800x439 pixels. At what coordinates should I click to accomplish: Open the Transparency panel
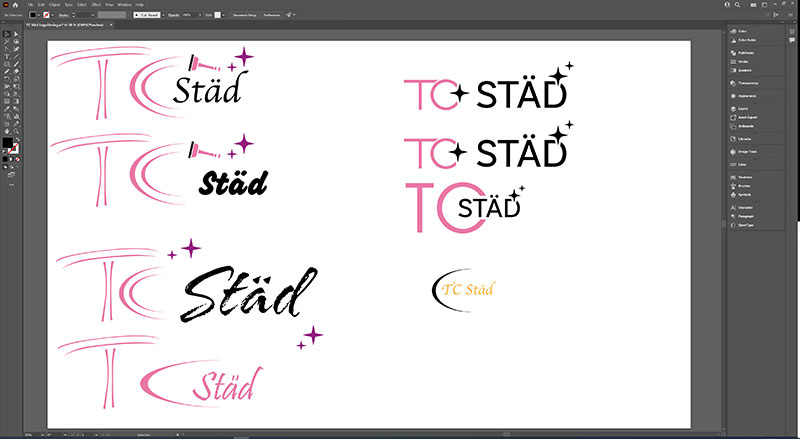(744, 83)
